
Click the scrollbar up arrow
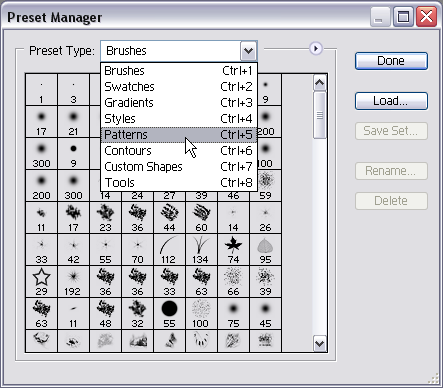[x=320, y=82]
